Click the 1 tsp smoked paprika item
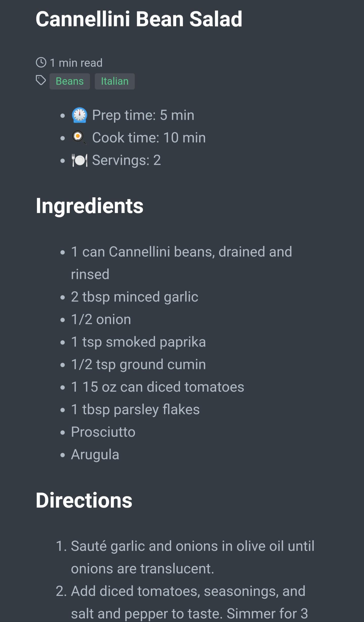This screenshot has width=364, height=622. point(138,342)
